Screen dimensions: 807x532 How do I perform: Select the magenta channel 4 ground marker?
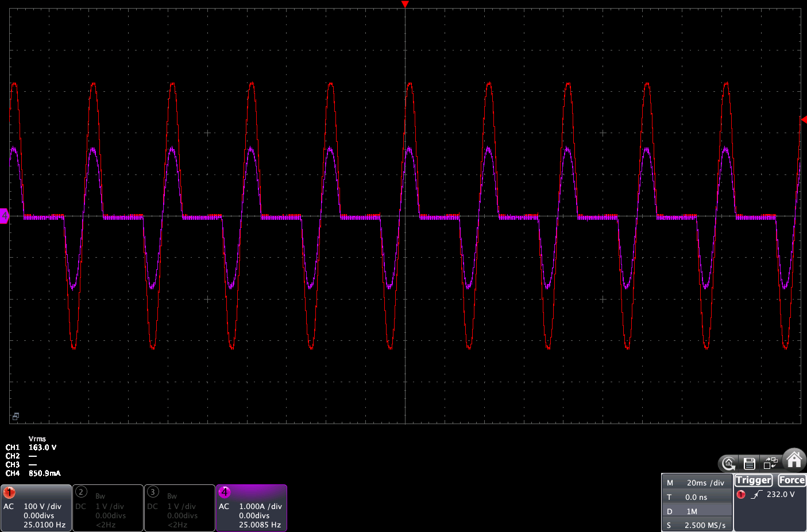coord(4,216)
